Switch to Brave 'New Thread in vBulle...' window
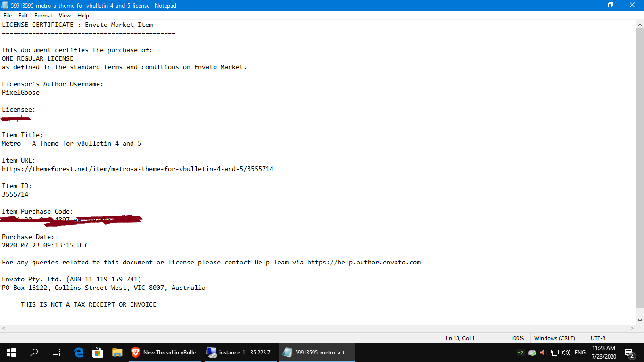The height and width of the screenshot is (362, 644). point(166,352)
